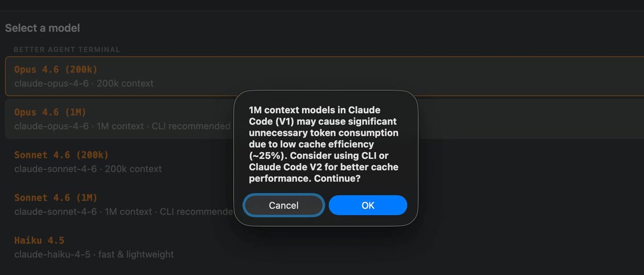The width and height of the screenshot is (644, 275).
Task: Select the Sonnet 4.6 (1M) model title
Action: [x=56, y=198]
